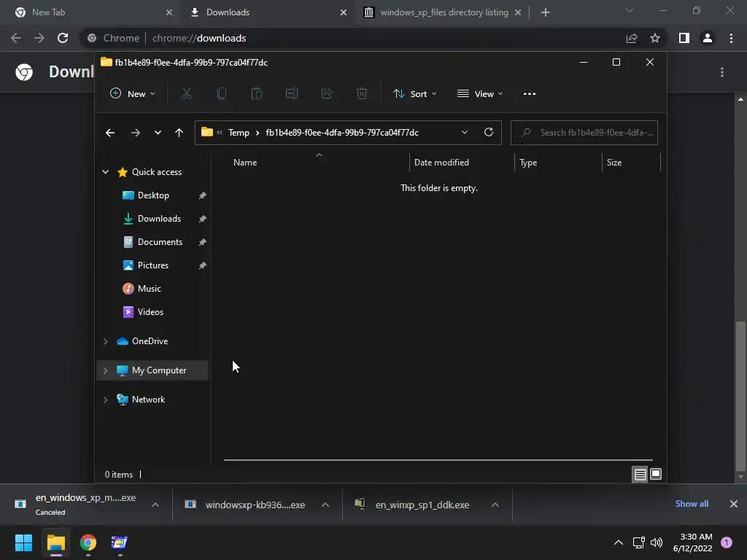Click Chrome icon in taskbar
The image size is (747, 560).
88,542
